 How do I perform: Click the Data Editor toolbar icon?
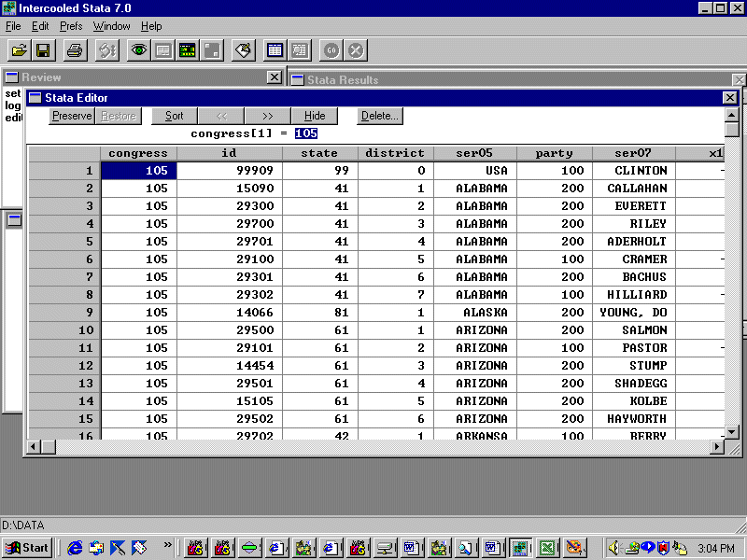[275, 50]
